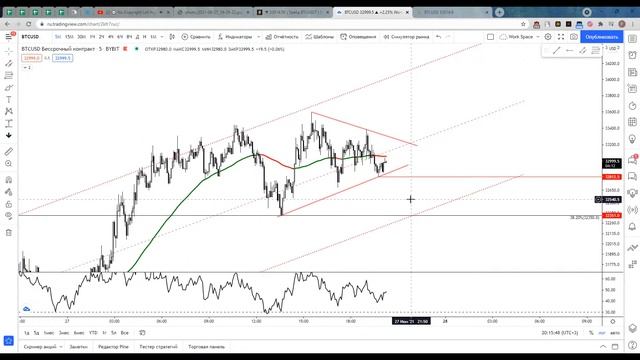
Task: Open the prediction and measurement tools
Action: [x=9, y=123]
